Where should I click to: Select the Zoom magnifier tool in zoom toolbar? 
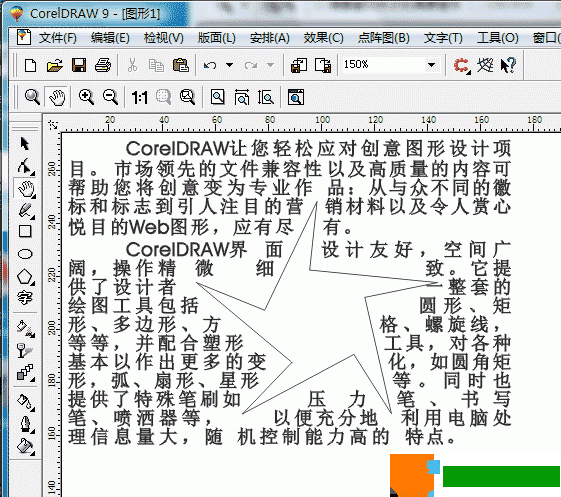tap(32, 97)
